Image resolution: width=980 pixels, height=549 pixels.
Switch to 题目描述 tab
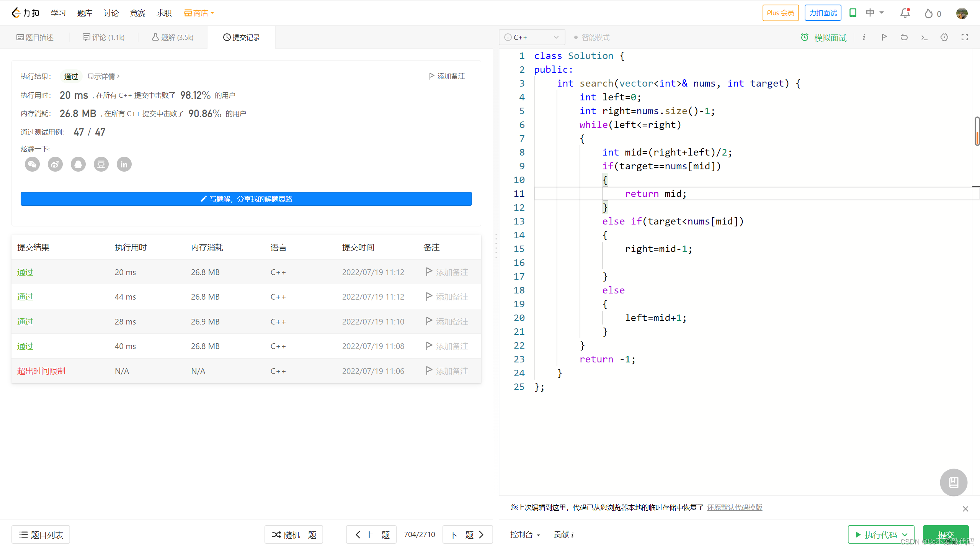[35, 37]
